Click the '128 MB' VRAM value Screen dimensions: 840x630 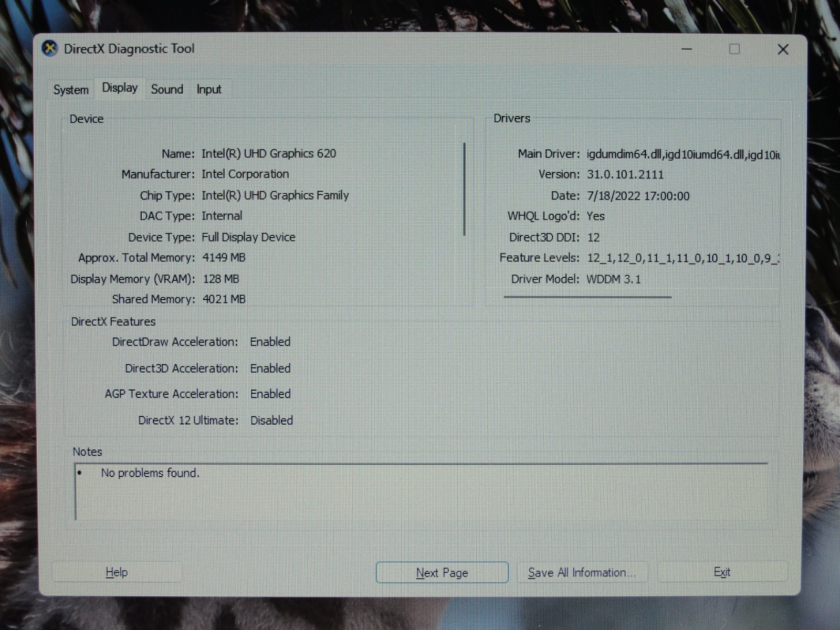tap(221, 279)
